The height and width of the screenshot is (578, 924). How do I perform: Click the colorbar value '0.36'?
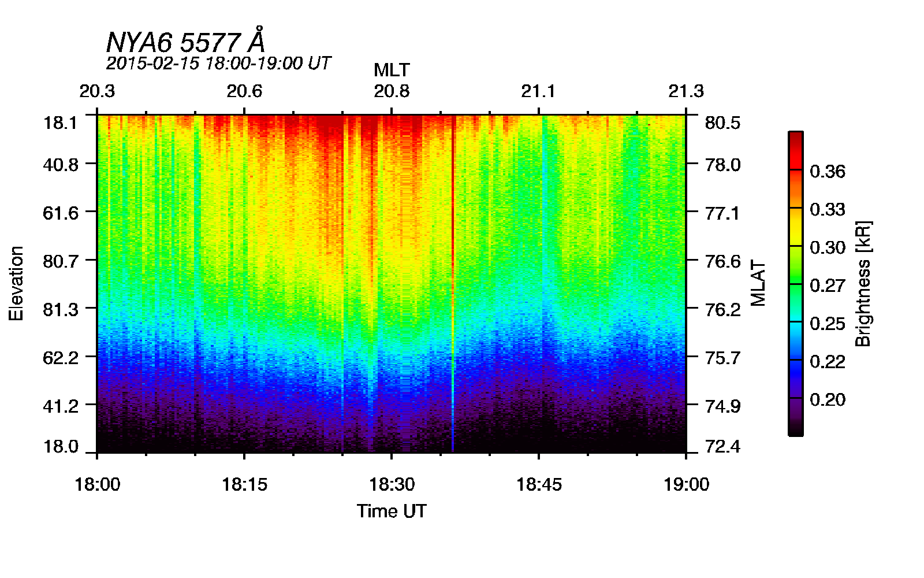click(x=827, y=171)
